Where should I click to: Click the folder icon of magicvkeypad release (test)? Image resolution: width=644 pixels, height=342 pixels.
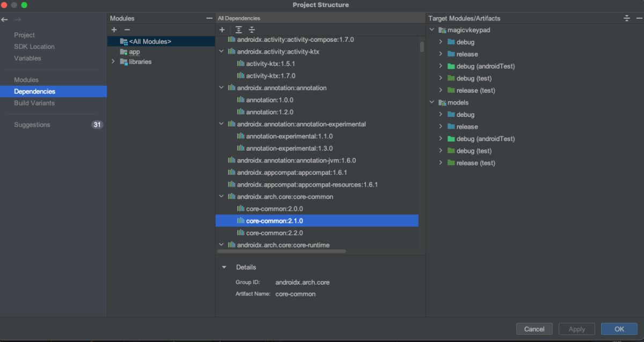pyautogui.click(x=451, y=90)
